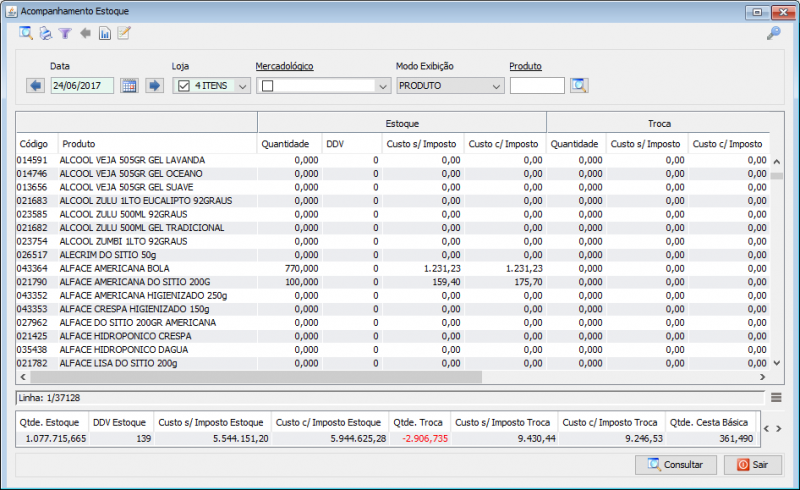
Task: Sort by the Produto column header
Action: click(158, 144)
